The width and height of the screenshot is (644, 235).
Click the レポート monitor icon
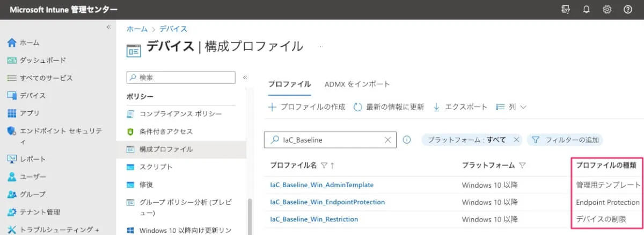tap(12, 159)
